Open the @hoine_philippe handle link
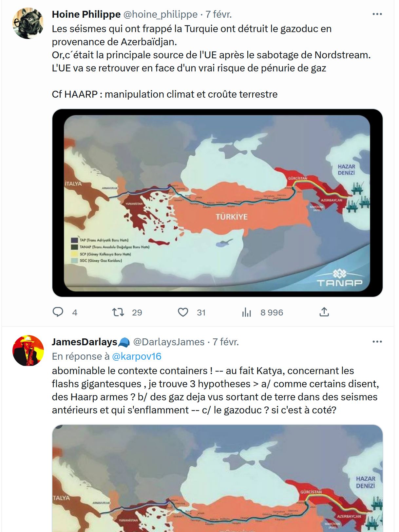The height and width of the screenshot is (532, 399). tap(160, 14)
